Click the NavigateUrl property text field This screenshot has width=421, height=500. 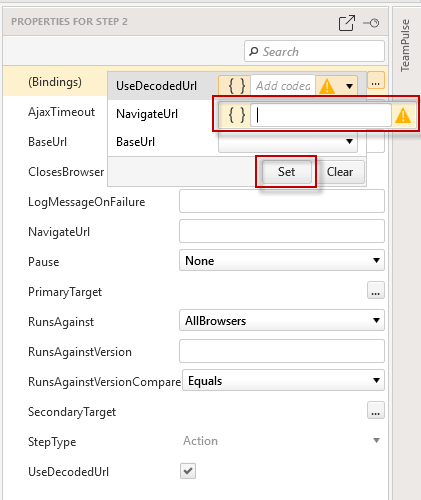[282, 231]
